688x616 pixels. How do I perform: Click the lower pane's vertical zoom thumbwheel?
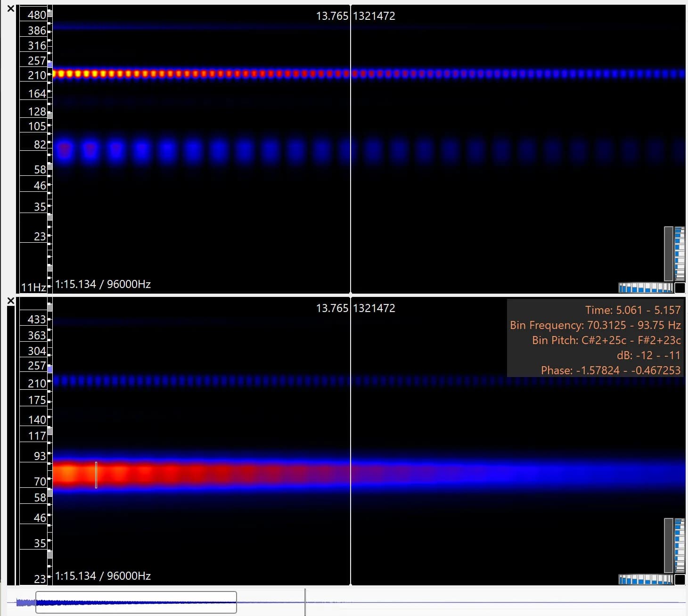point(680,546)
